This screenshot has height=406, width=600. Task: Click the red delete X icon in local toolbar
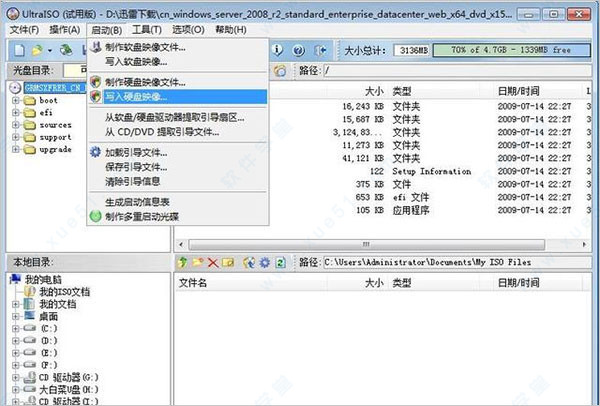(214, 262)
